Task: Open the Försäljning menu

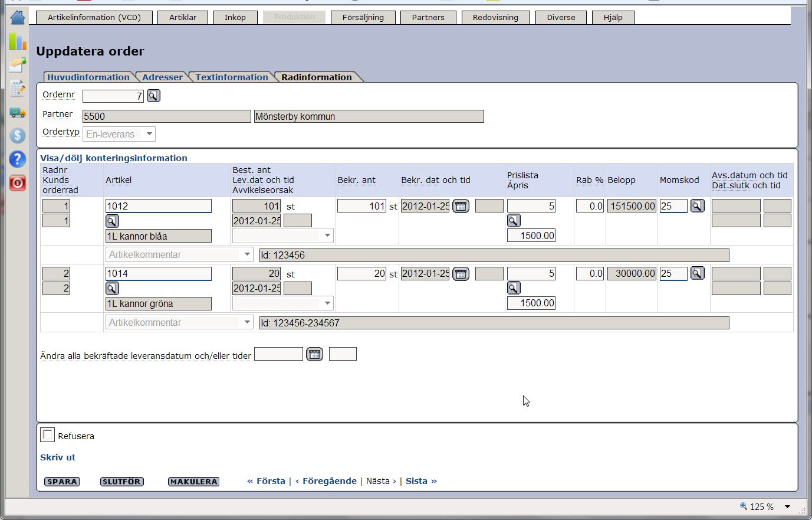Action: point(363,17)
